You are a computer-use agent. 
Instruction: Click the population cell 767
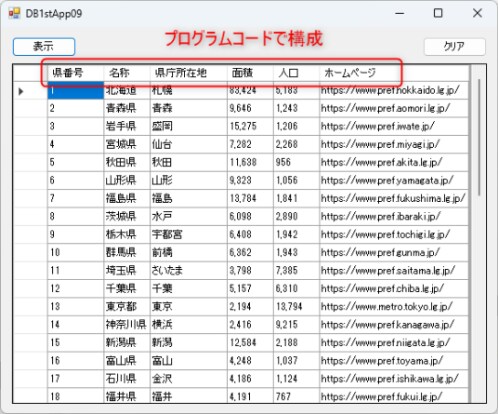[x=296, y=396]
